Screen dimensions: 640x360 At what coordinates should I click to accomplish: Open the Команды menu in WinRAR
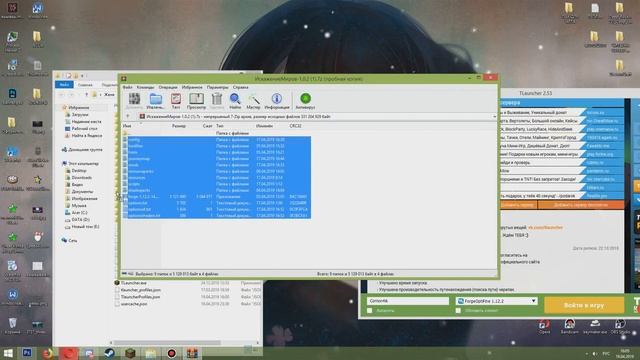tap(145, 87)
